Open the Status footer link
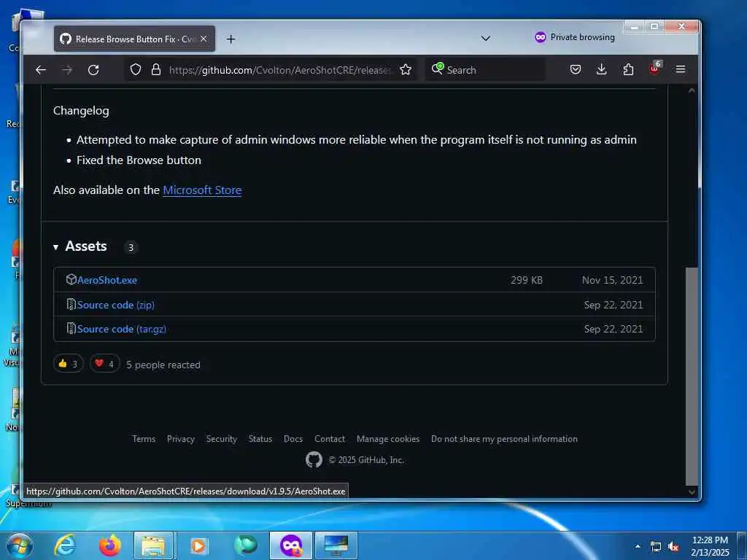This screenshot has width=747, height=560. [260, 439]
